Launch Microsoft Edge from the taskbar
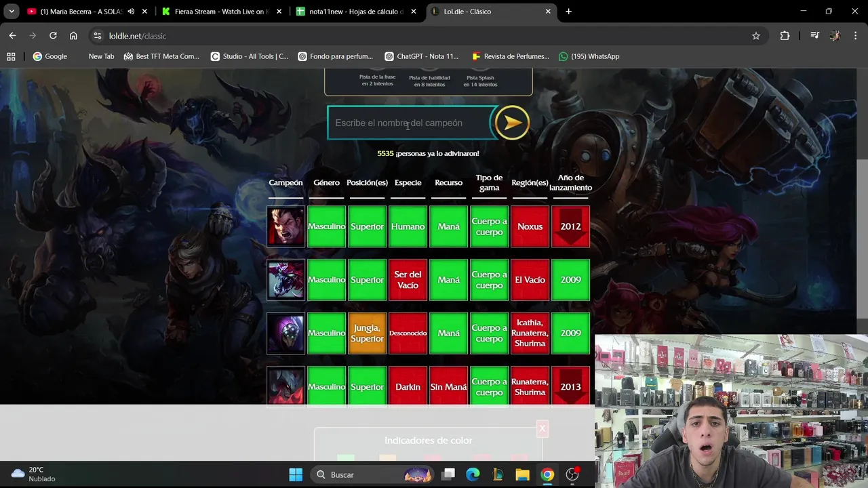868x488 pixels. point(473,474)
